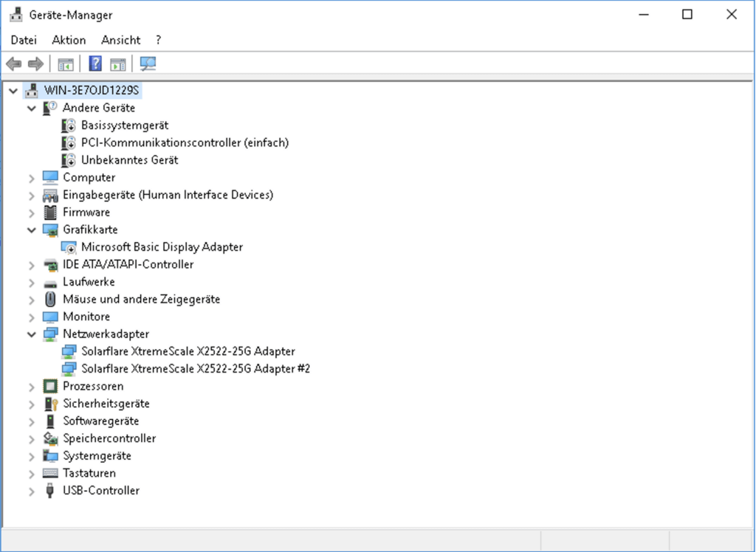Select the Microsoft Basic Display Adapter device
This screenshot has width=756, height=552.
(x=162, y=247)
